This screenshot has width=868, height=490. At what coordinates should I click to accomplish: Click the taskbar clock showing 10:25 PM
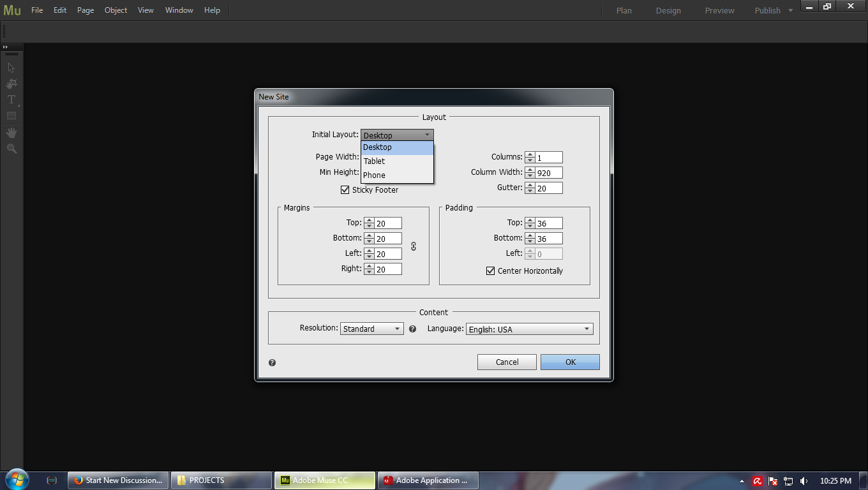[835, 481]
